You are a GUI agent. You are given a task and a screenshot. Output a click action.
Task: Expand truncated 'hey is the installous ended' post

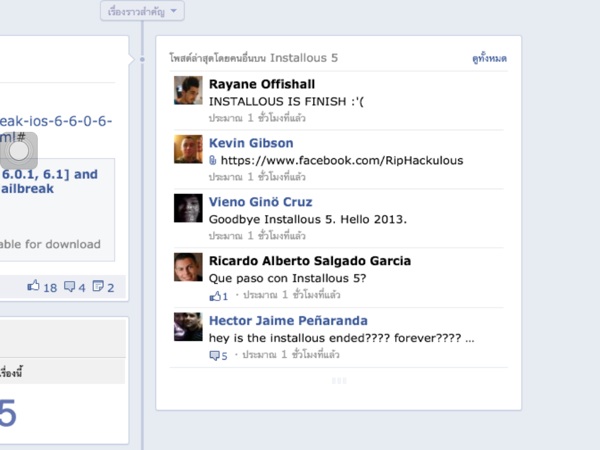coord(341,338)
